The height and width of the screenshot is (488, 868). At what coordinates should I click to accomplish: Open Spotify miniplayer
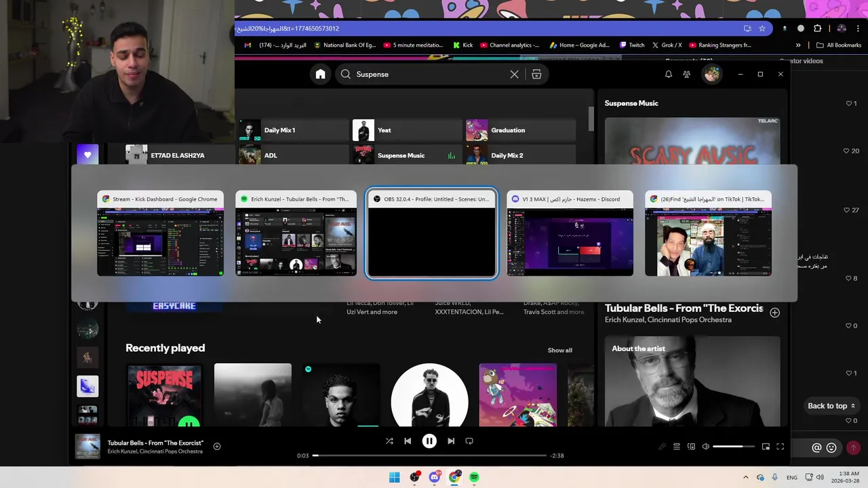766,447
